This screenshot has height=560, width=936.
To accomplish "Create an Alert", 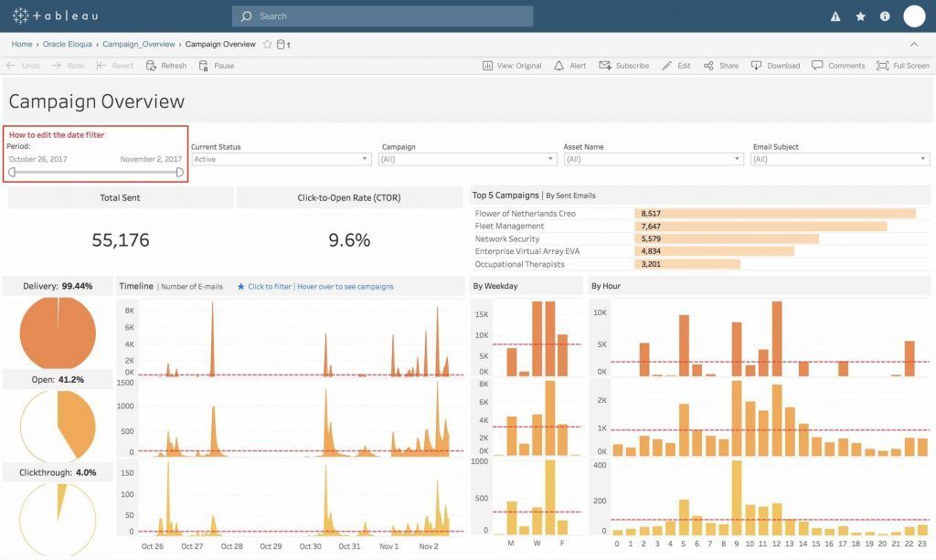I will point(570,66).
